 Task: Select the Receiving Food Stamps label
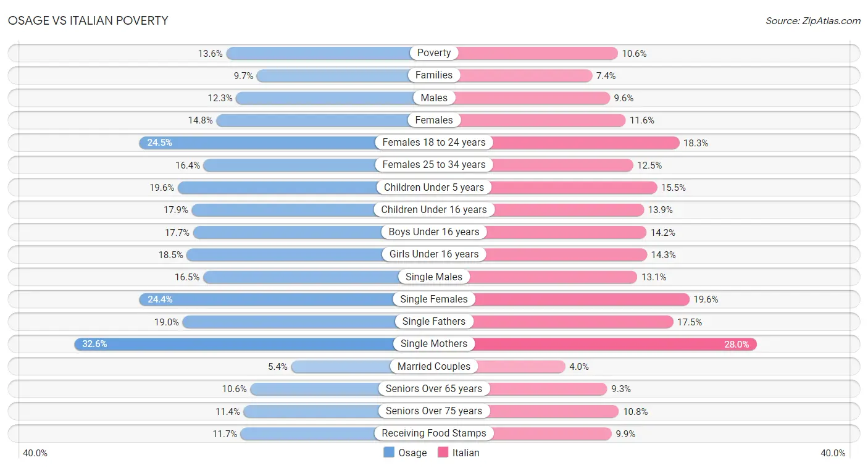point(434,433)
